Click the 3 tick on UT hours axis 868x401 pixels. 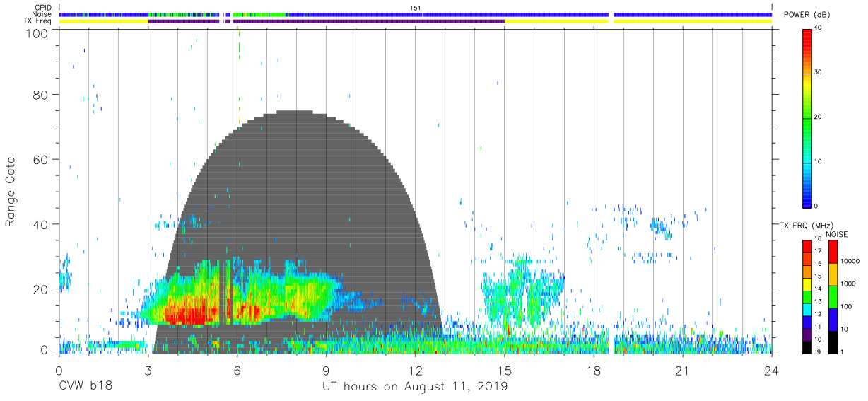(148, 370)
